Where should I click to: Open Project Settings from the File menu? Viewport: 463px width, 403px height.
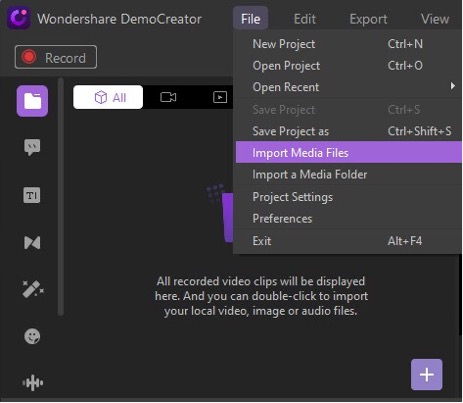pos(348,197)
